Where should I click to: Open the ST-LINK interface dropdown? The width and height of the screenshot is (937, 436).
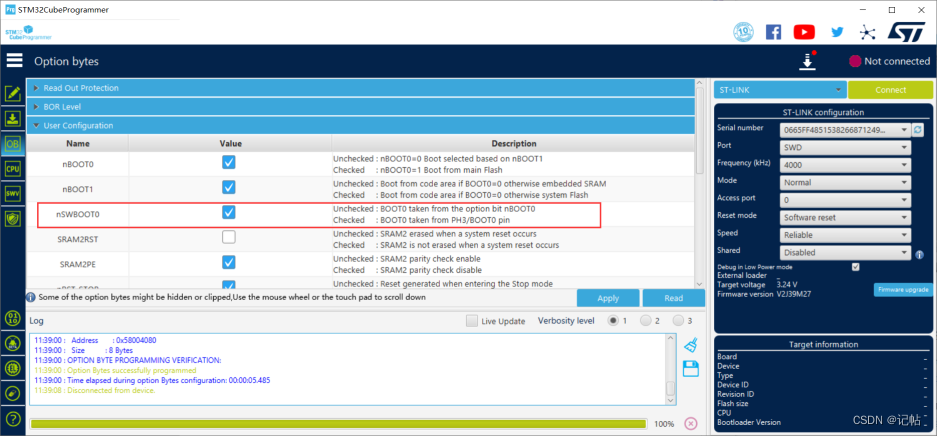click(780, 90)
